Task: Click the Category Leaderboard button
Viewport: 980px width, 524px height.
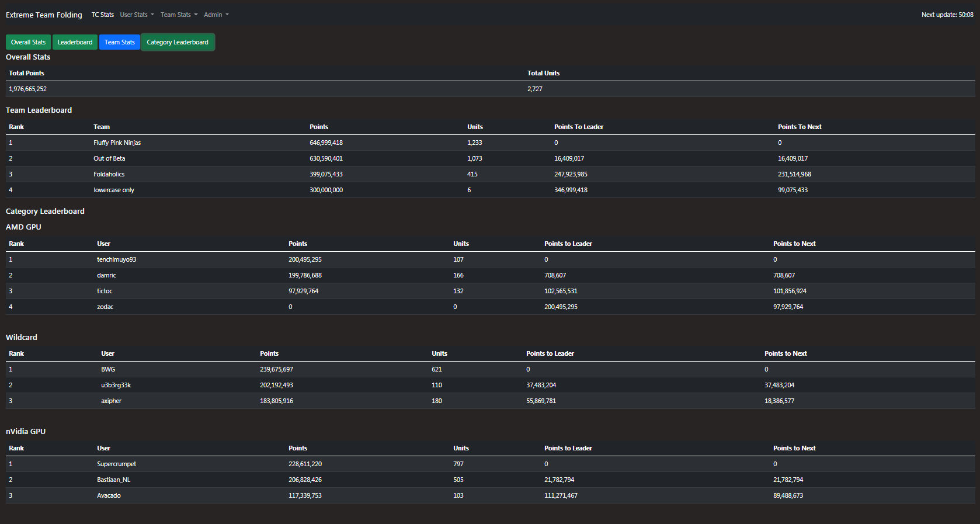Action: [x=178, y=42]
